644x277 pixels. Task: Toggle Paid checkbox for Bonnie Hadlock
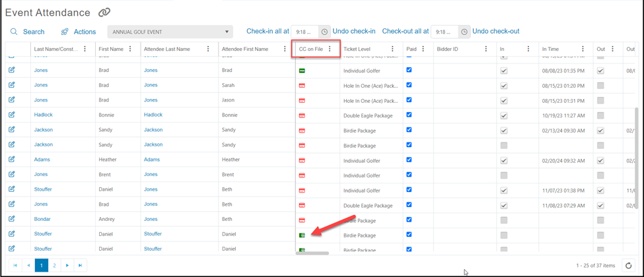pyautogui.click(x=409, y=115)
